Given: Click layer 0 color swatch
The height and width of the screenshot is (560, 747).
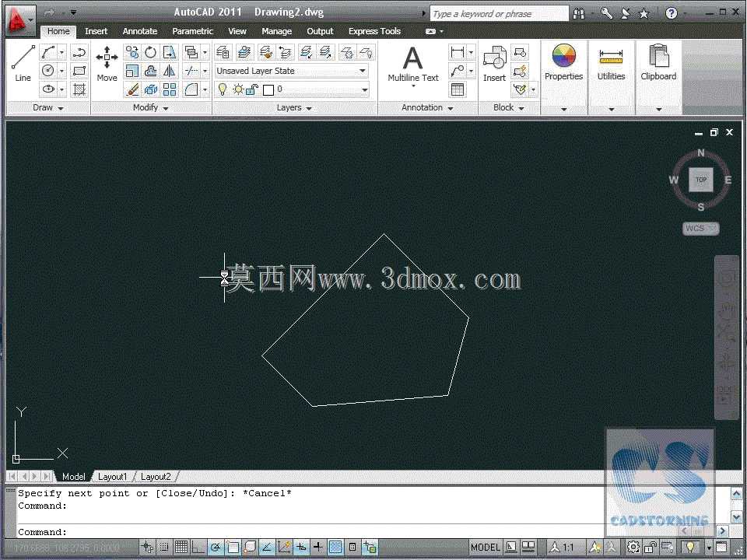Looking at the screenshot, I should pos(268,89).
